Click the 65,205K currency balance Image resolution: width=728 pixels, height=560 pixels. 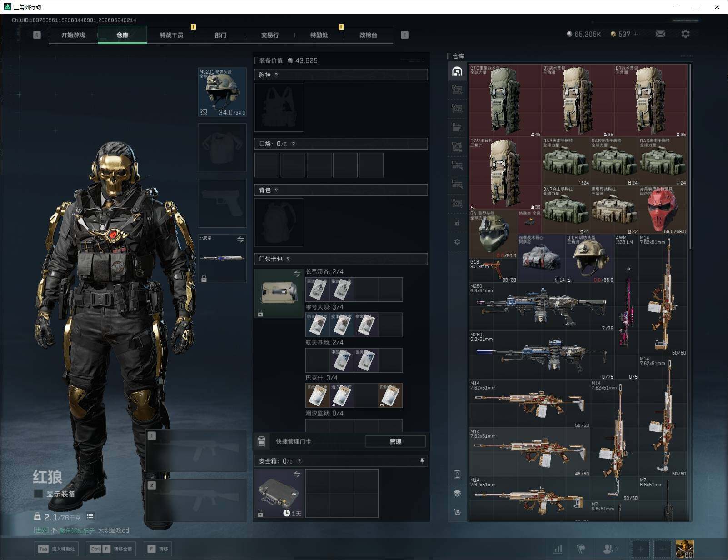[584, 34]
